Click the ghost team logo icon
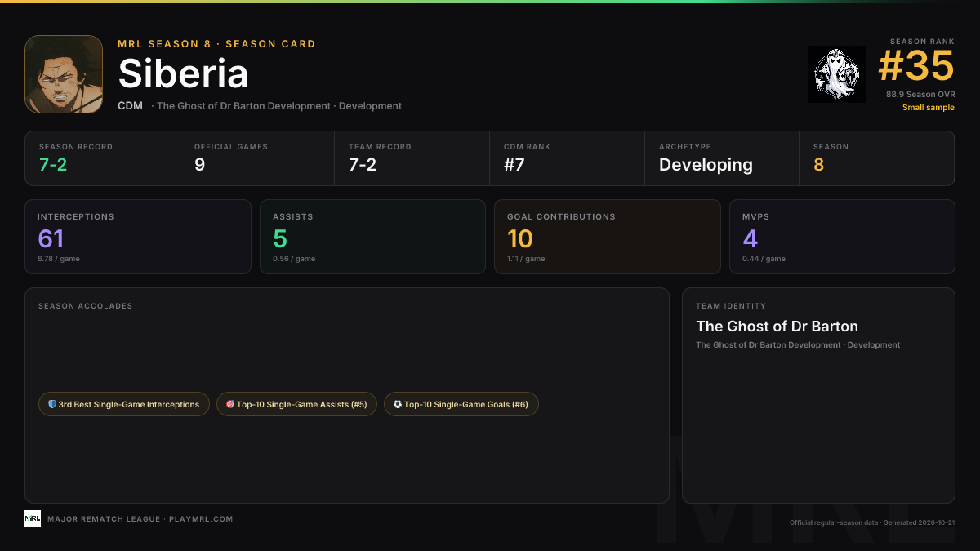Viewport: 980px width, 551px height. pyautogui.click(x=837, y=74)
